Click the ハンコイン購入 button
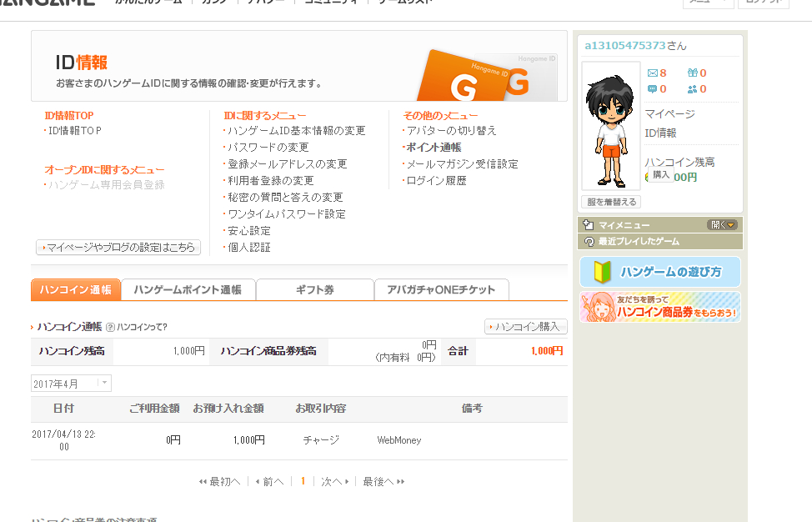The width and height of the screenshot is (812, 522). point(525,327)
